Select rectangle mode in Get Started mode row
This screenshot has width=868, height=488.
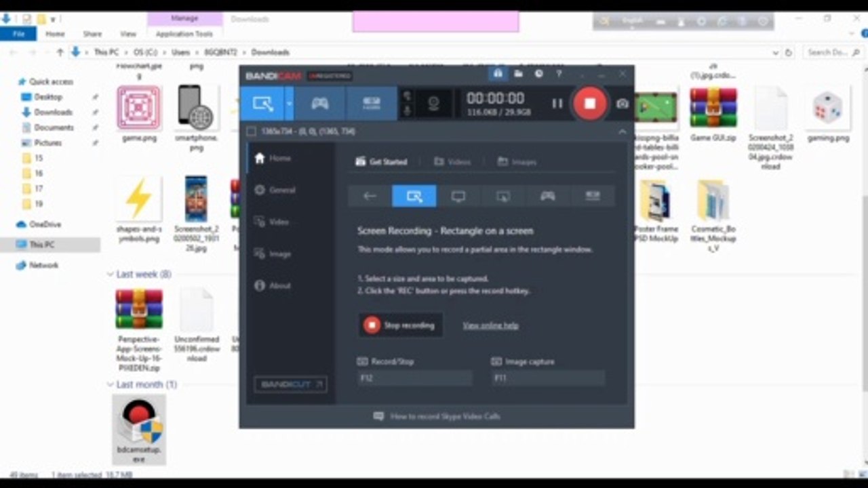point(414,196)
